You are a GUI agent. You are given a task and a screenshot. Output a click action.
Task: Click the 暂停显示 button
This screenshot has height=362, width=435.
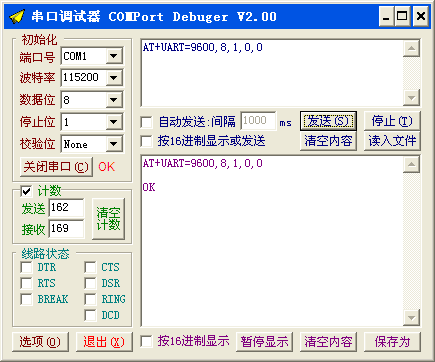coord(264,342)
